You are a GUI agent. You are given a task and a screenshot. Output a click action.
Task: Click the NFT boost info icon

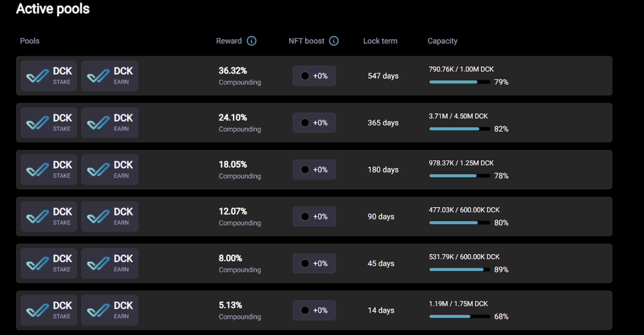pos(333,41)
